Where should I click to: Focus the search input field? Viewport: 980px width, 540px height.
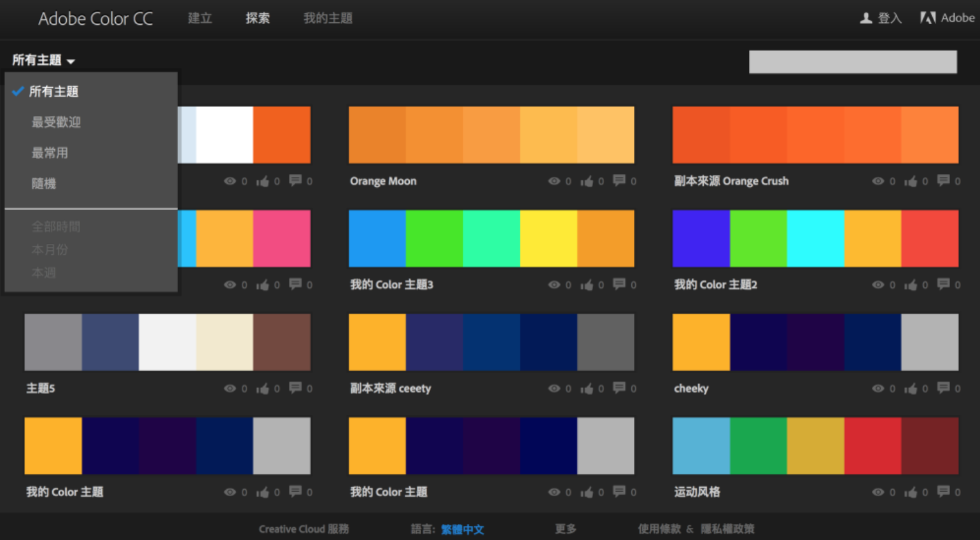pos(853,62)
